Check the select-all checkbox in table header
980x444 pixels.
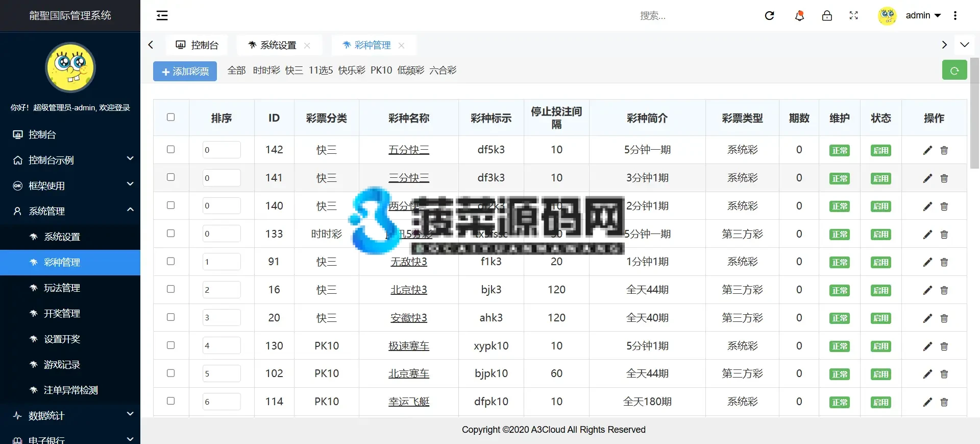click(x=171, y=118)
